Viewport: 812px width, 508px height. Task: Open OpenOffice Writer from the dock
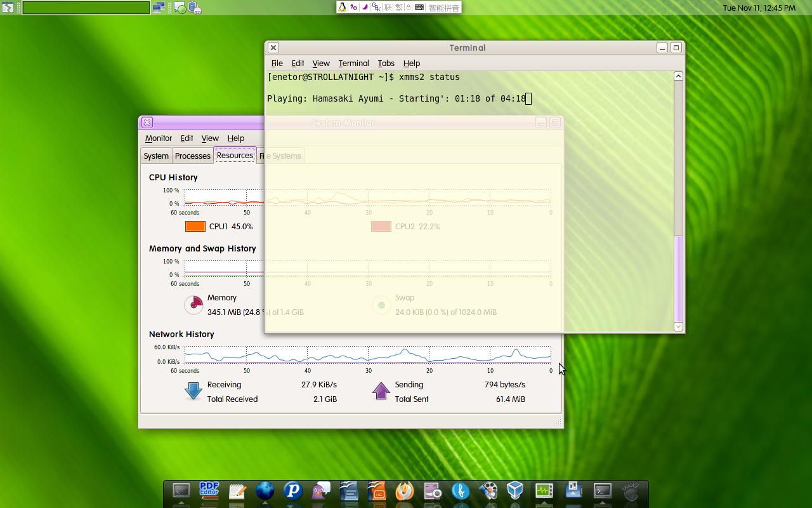point(349,491)
